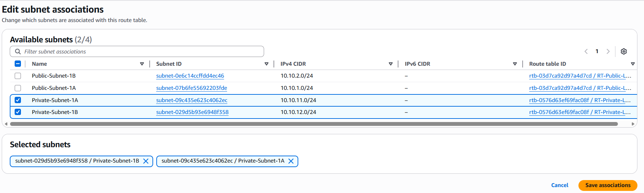The width and height of the screenshot is (644, 193).
Task: Uncheck the Private-Subnet-1A checkbox
Action: point(18,100)
